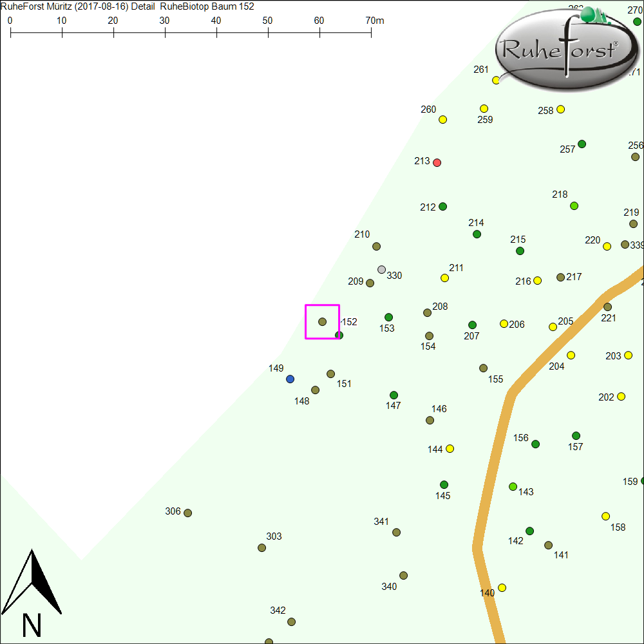
Task: Click the green tree marker 147
Action: (x=394, y=395)
